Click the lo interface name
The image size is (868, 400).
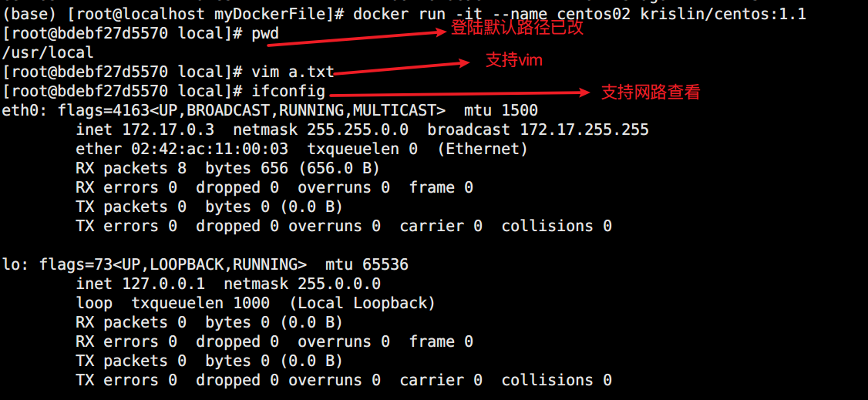[12, 264]
